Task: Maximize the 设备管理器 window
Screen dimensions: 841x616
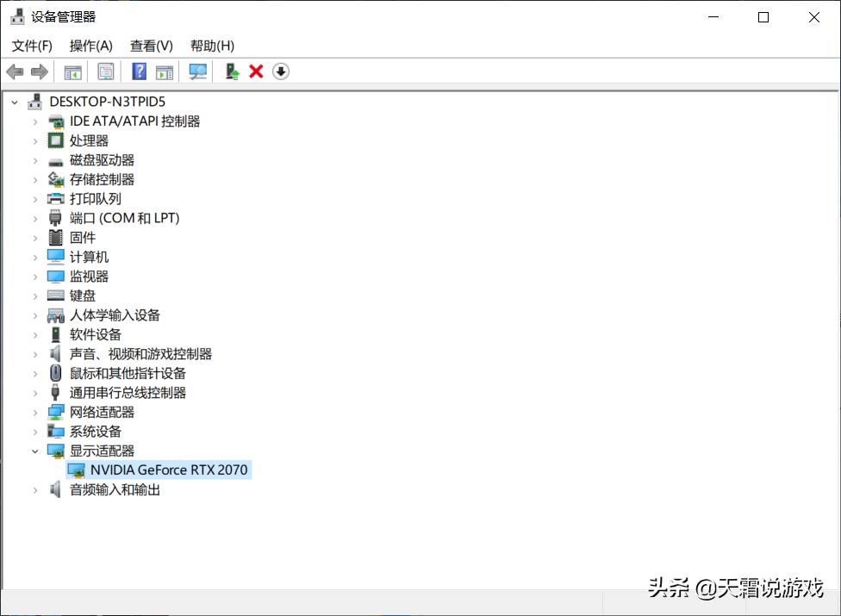Action: click(763, 17)
